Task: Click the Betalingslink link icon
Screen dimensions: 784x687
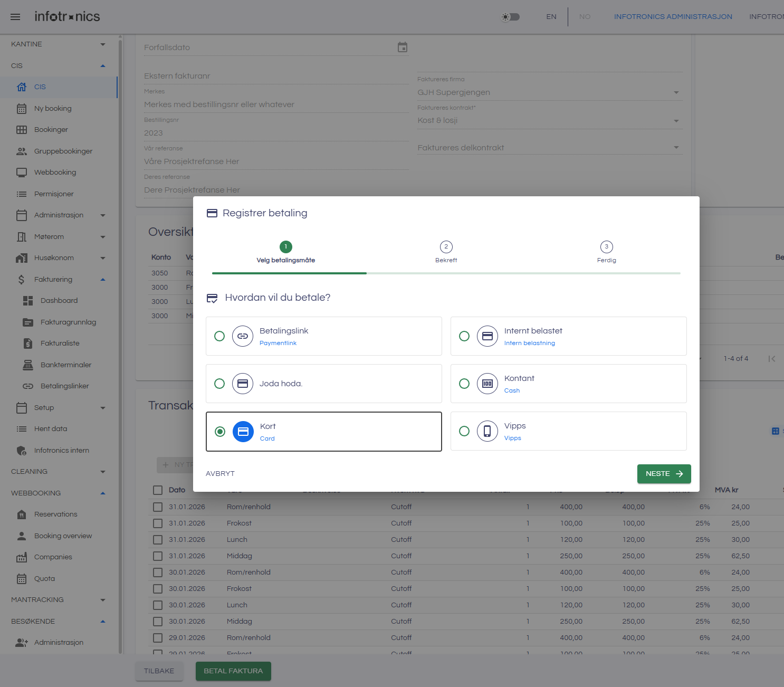Action: pyautogui.click(x=243, y=336)
